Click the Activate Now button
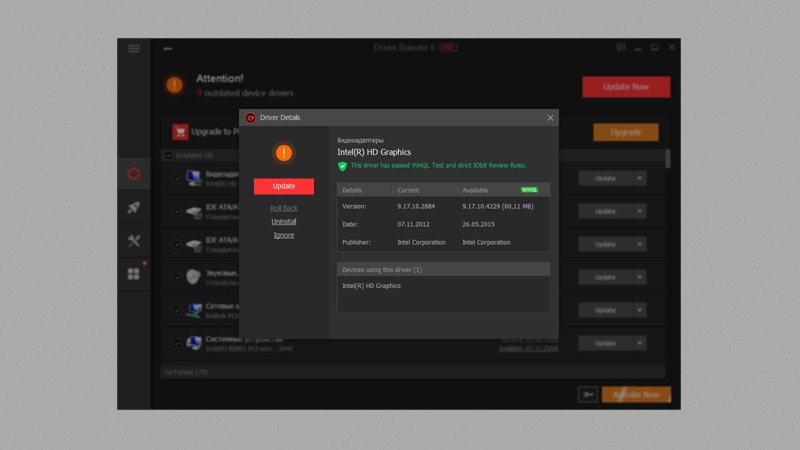This screenshot has height=450, width=800. pyautogui.click(x=636, y=394)
